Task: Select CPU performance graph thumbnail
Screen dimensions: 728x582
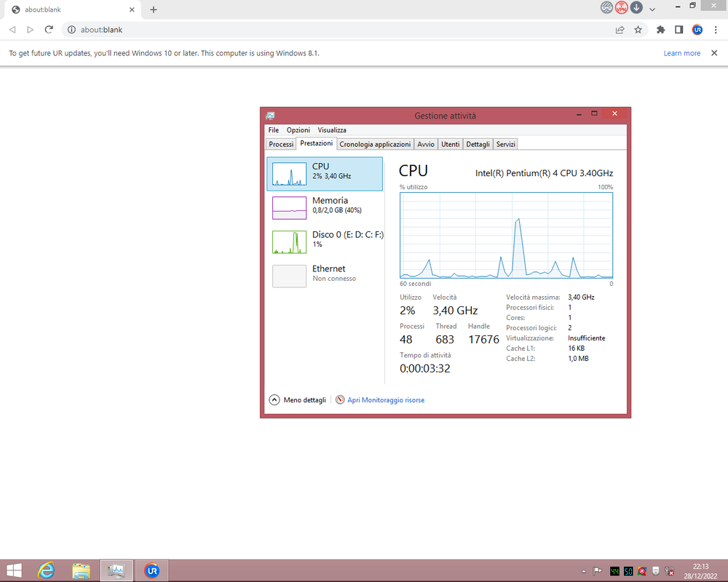Action: pyautogui.click(x=289, y=174)
